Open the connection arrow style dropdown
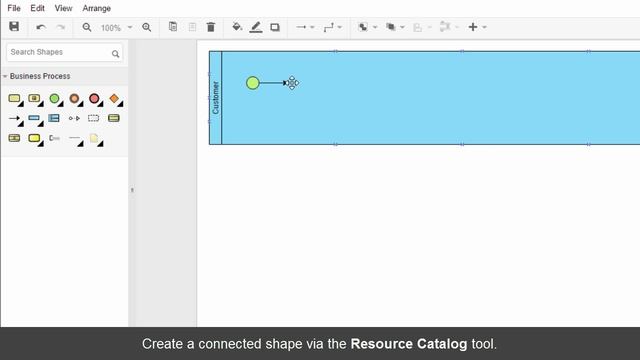 click(x=305, y=27)
